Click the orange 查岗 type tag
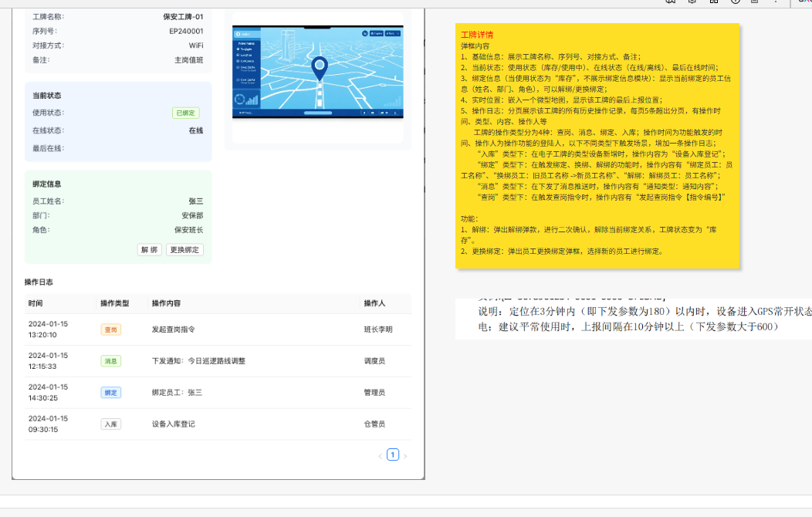 point(111,329)
